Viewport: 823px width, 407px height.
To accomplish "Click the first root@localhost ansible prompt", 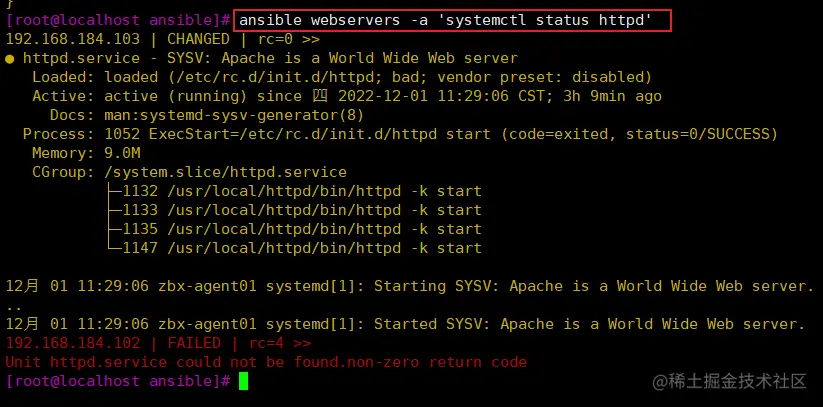I will pos(118,20).
